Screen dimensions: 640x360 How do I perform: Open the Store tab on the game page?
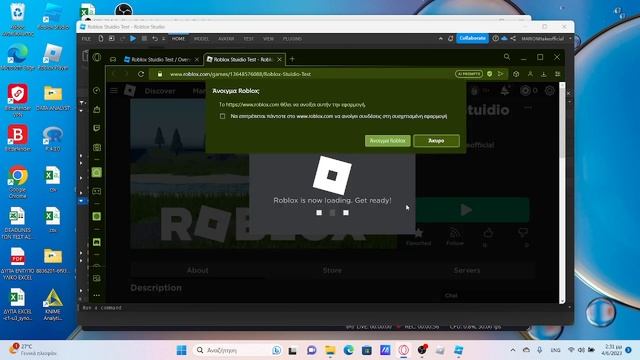[x=332, y=270]
